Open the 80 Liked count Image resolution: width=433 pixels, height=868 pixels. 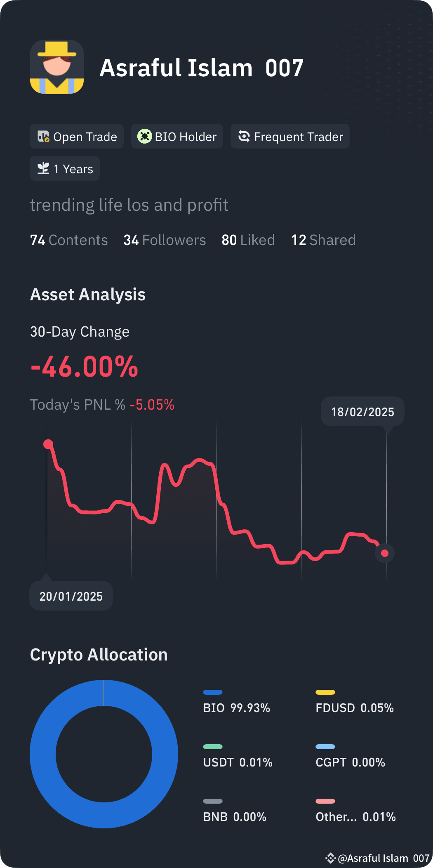[x=248, y=240]
